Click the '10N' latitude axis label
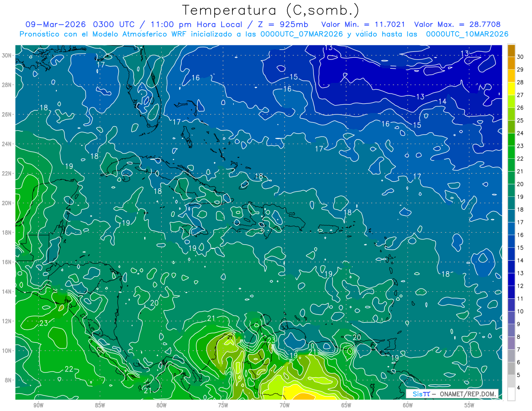 click(7, 350)
